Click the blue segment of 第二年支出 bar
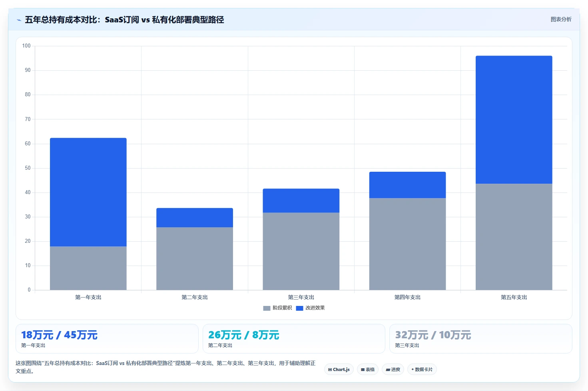 pos(195,218)
